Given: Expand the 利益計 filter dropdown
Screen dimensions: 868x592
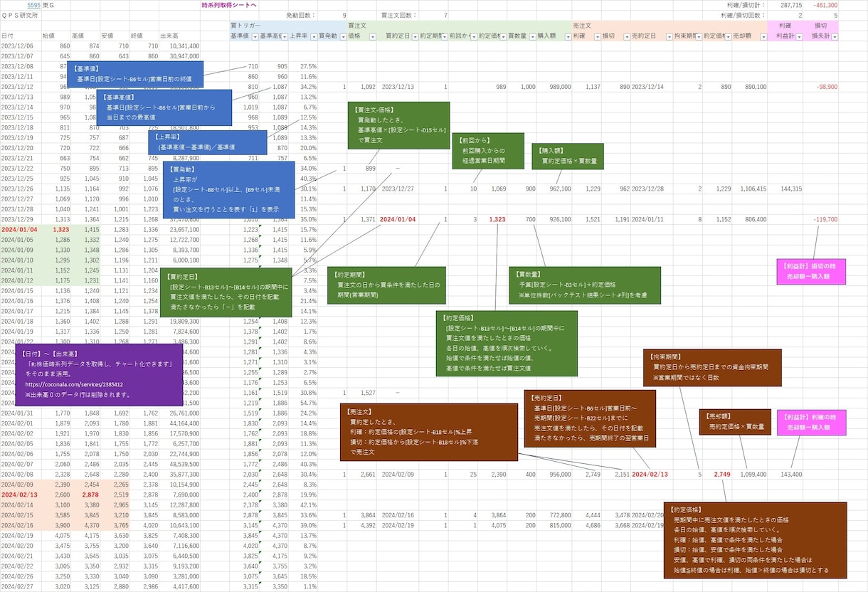Looking at the screenshot, I should [798, 36].
